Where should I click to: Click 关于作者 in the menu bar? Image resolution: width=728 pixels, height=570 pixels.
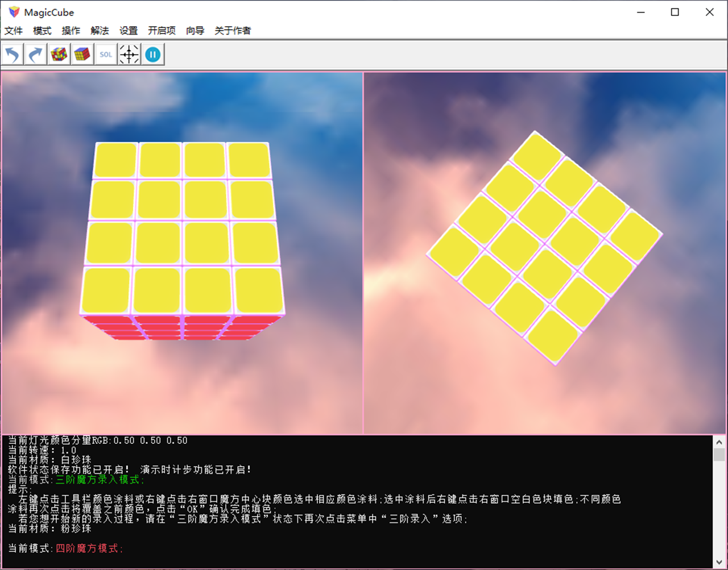(233, 31)
